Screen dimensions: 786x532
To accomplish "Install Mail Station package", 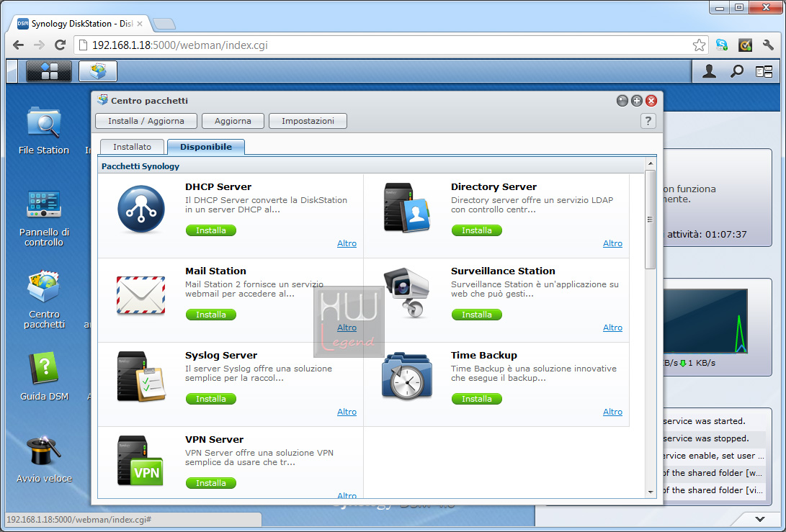I will (211, 315).
